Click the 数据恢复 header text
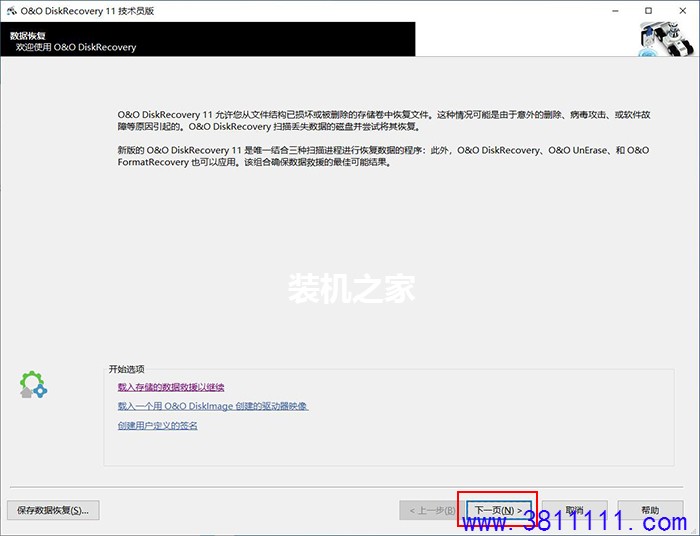The width and height of the screenshot is (700, 536). (x=28, y=36)
